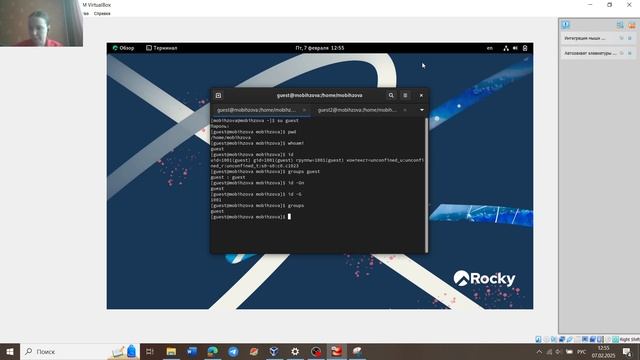Close the terminal window with X
Screen dimensions: 640x360
click(x=421, y=96)
